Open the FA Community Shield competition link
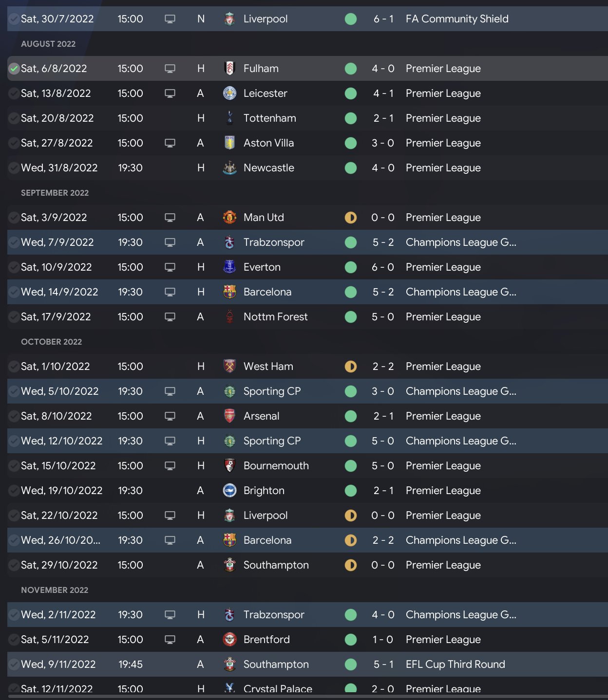The height and width of the screenshot is (700, 608). (x=457, y=19)
